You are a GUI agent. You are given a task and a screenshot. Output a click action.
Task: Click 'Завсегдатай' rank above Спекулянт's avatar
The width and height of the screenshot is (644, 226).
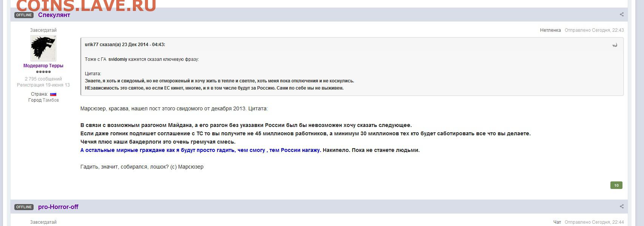pos(43,30)
